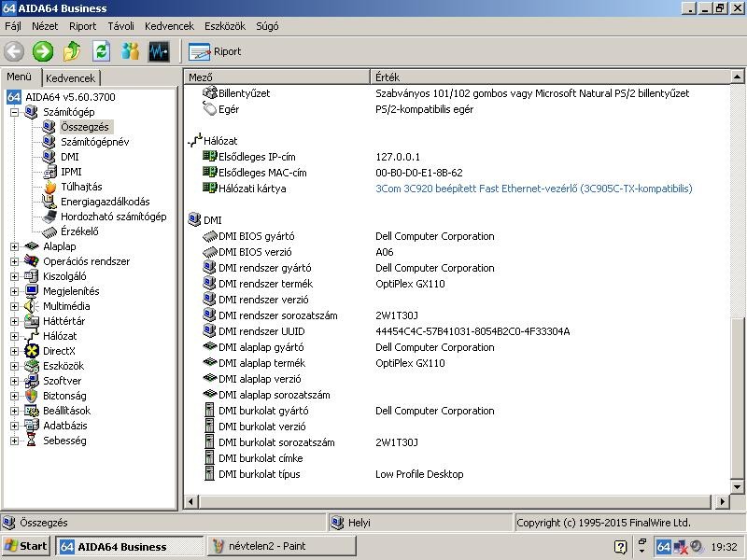This screenshot has width=747, height=560.
Task: Click the Operációs rendszer Windows icon
Action: [x=32, y=261]
